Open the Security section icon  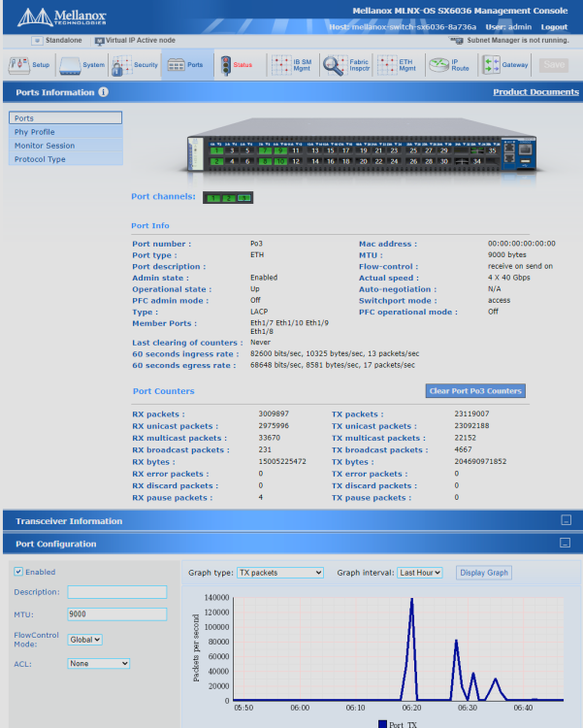[x=121, y=65]
